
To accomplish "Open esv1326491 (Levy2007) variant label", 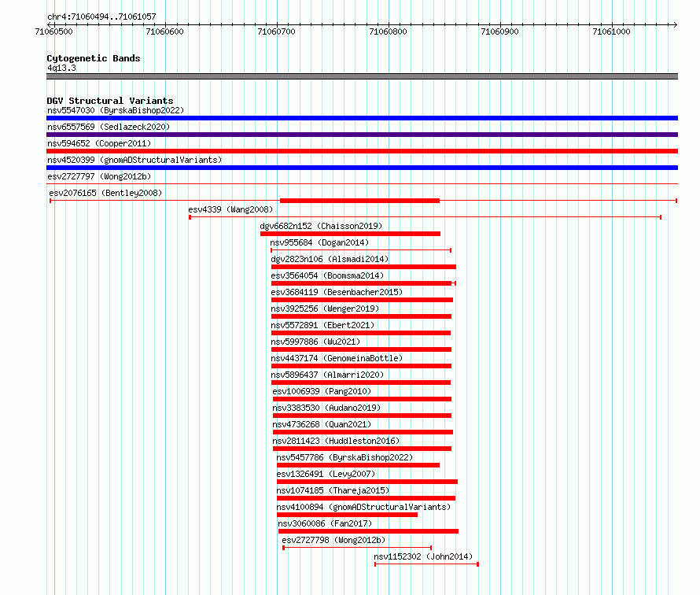I will (326, 474).
